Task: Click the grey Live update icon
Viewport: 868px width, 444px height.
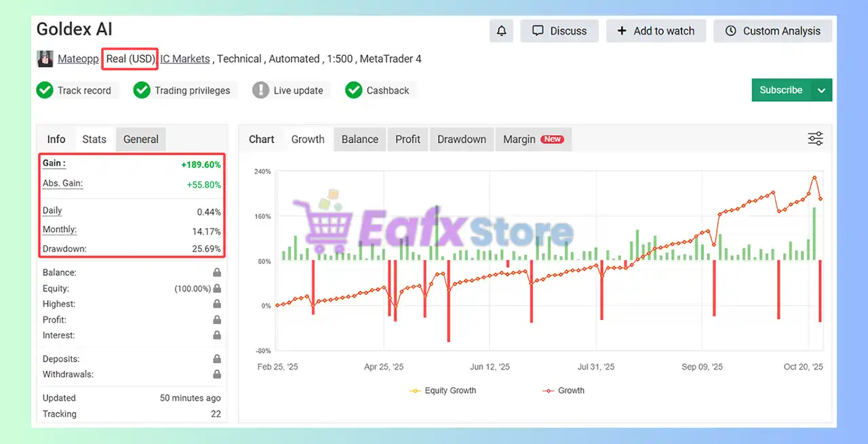Action: coord(261,89)
